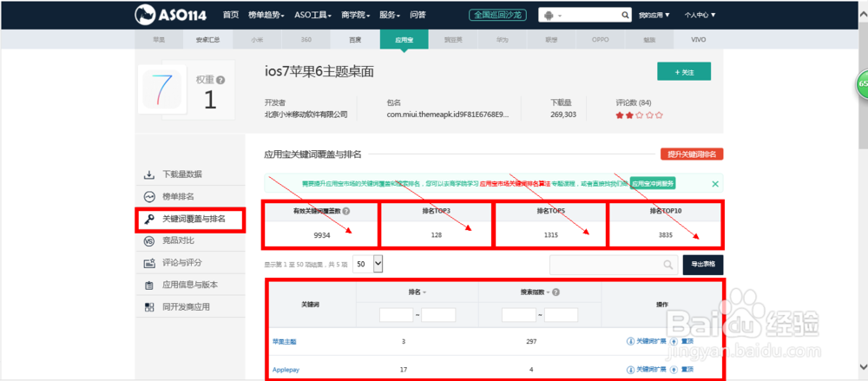Focus the 搜索指数 maximum filter field
The height and width of the screenshot is (381, 868).
coord(561,315)
